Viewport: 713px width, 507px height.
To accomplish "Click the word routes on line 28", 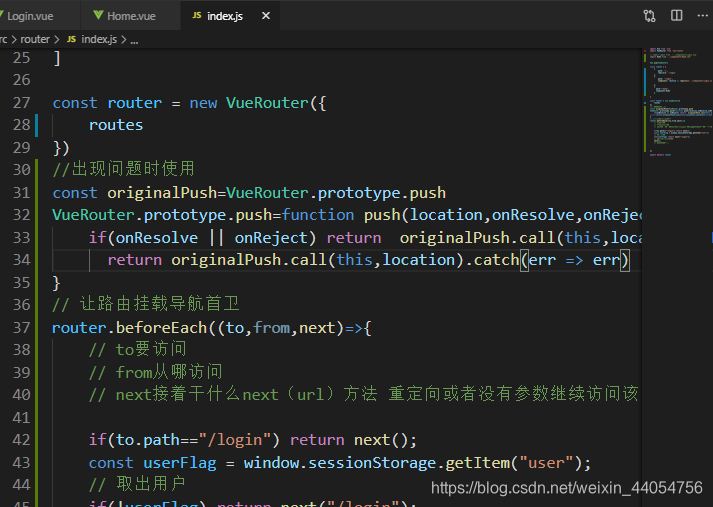I will click(116, 125).
